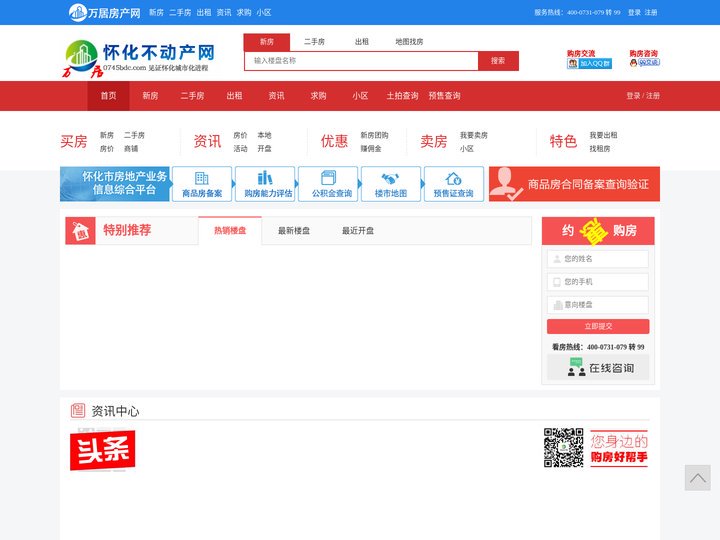Select the 二手房 search tab

click(315, 42)
